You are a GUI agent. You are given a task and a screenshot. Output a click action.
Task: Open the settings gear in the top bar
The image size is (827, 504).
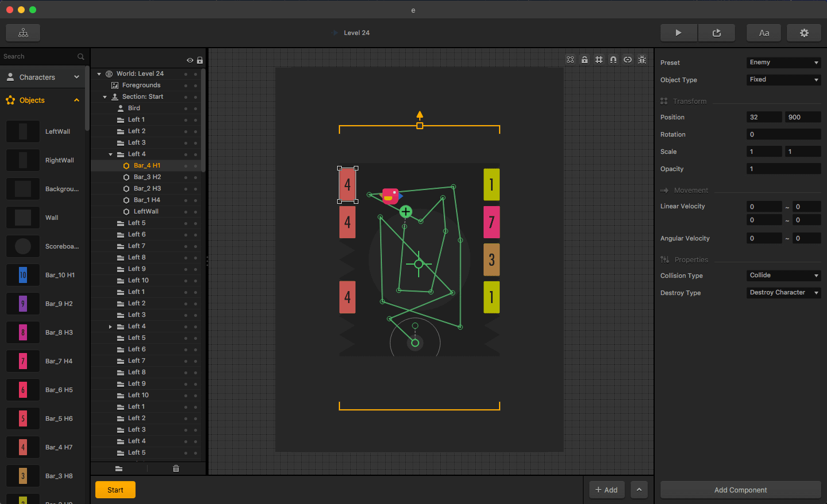(x=804, y=33)
